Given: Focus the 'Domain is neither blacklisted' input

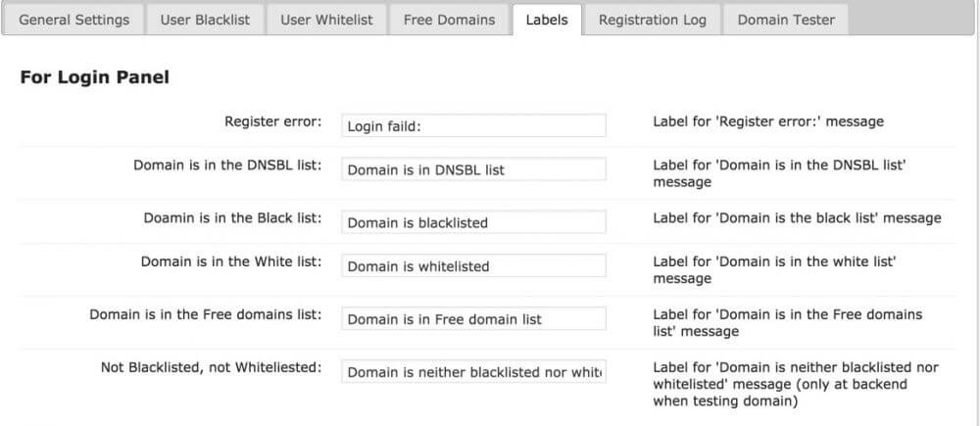Looking at the screenshot, I should tap(473, 372).
